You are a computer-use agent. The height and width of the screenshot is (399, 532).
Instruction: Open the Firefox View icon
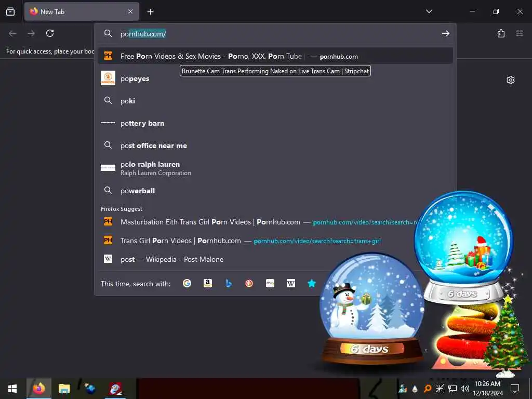pyautogui.click(x=10, y=11)
